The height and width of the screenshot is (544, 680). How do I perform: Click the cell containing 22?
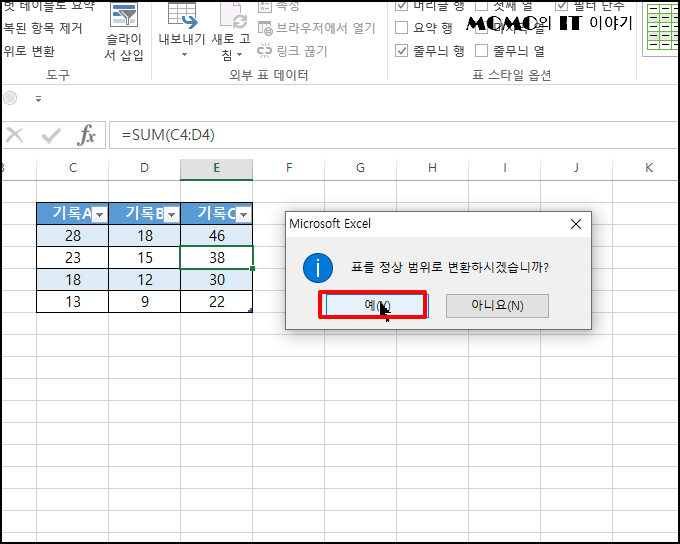(216, 301)
